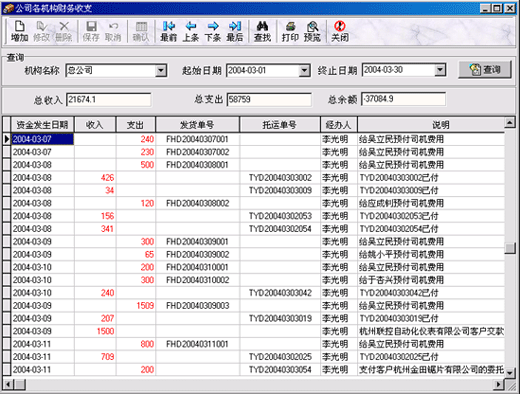Click the description 杭州联控自动化仪表有限公司客户交款
Viewport: 520px width, 394px height.
[x=431, y=331]
